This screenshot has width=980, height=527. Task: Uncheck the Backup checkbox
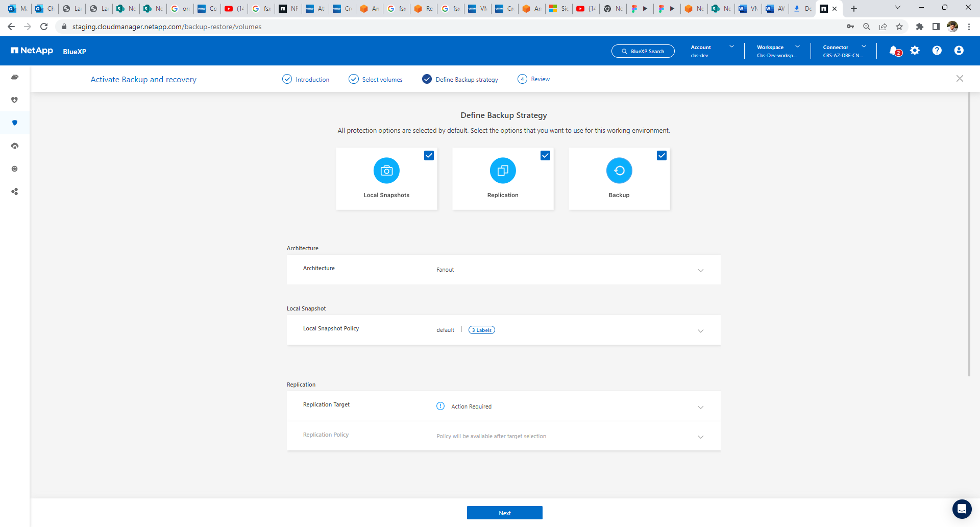coord(661,156)
